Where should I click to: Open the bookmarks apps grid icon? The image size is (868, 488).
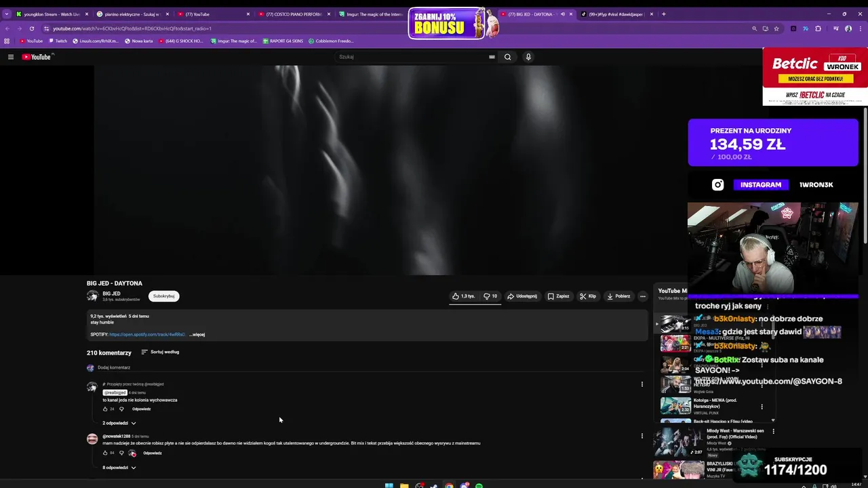point(7,41)
